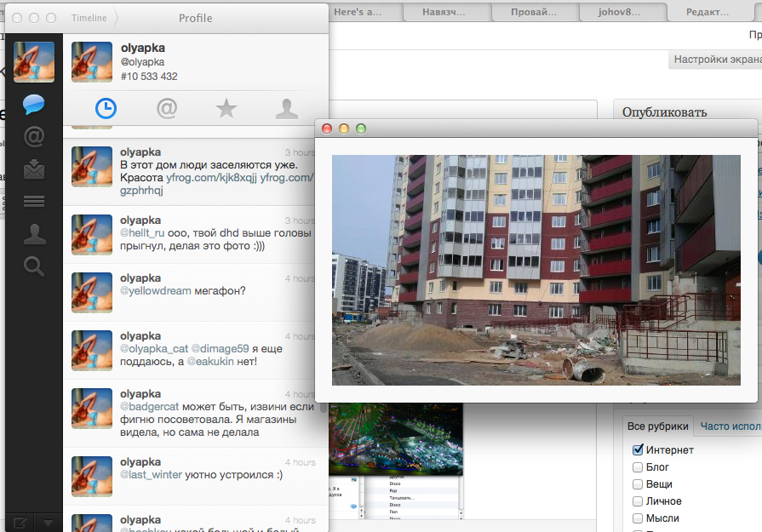This screenshot has width=762, height=532.
Task: Open the gzphrhqj yfrog link
Action: click(x=141, y=191)
